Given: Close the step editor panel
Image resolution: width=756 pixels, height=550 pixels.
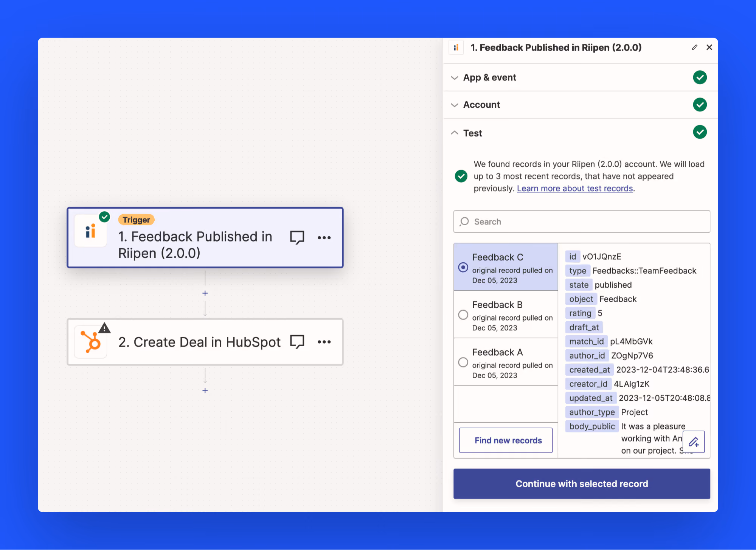Looking at the screenshot, I should [x=709, y=47].
